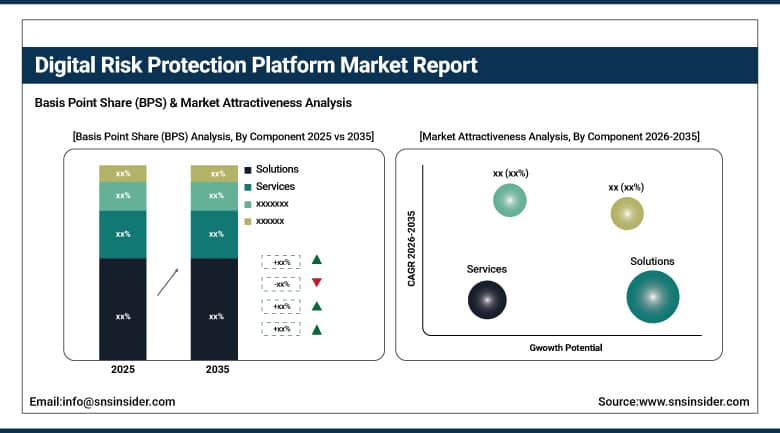
Task: Click the 'Basis Point Share (BPS) & Market Attractiveness Analysis' subtitle
Action: pyautogui.click(x=193, y=103)
